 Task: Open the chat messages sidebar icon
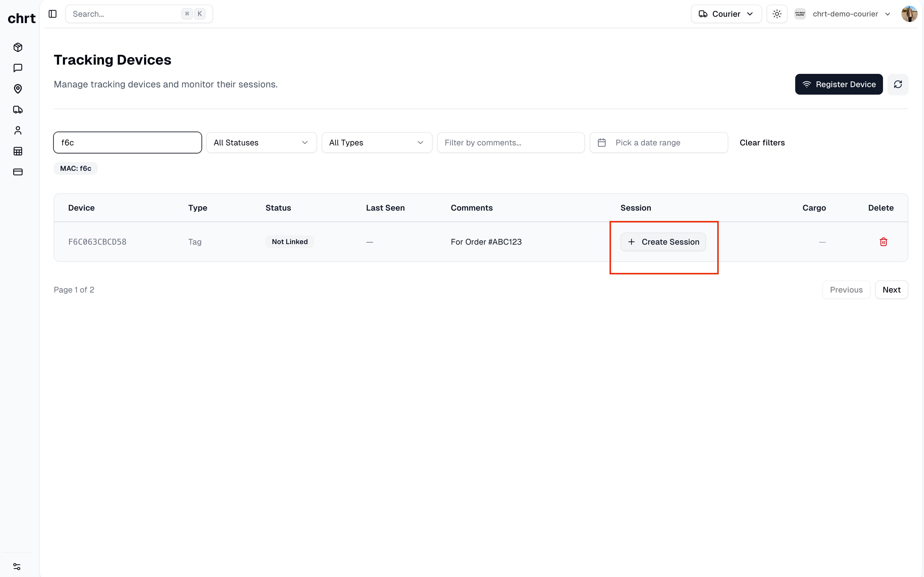(18, 68)
